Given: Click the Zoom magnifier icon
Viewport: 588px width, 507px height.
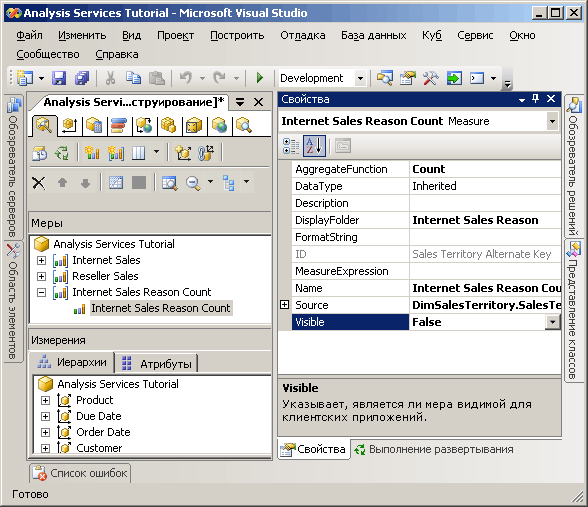Looking at the screenshot, I should point(193,183).
